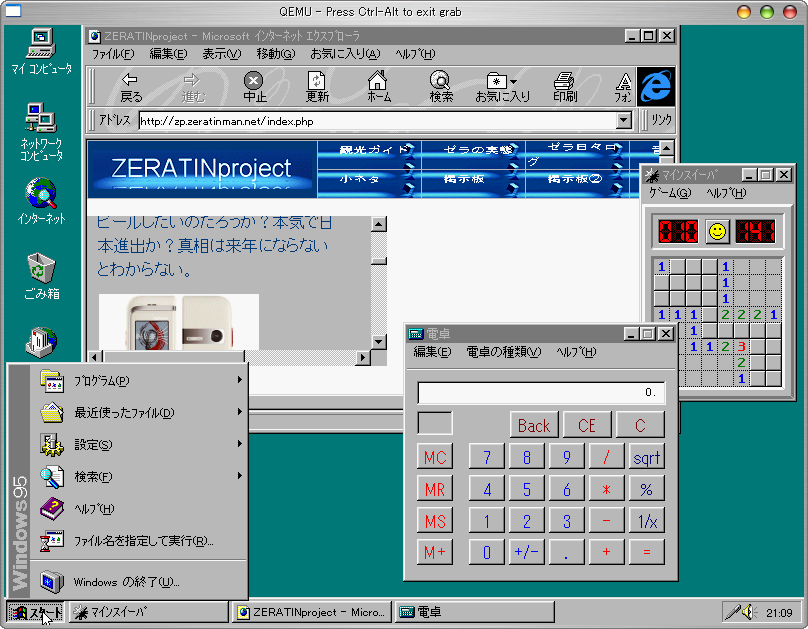Screen dimensions: 808x629
Task: Open the Go (移動) menu in Internet Explorer
Action: point(276,54)
